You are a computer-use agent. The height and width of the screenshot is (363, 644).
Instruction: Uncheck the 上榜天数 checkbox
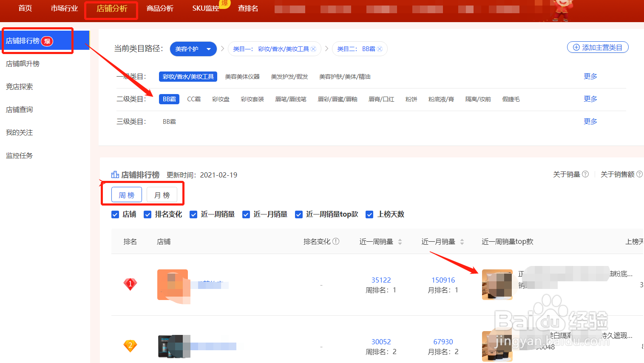369,214
